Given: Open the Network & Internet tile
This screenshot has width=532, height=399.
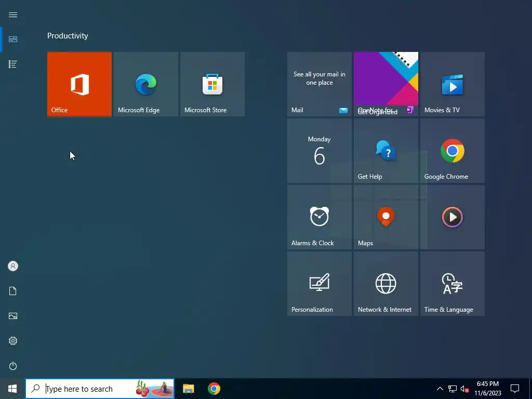Looking at the screenshot, I should coord(386,284).
